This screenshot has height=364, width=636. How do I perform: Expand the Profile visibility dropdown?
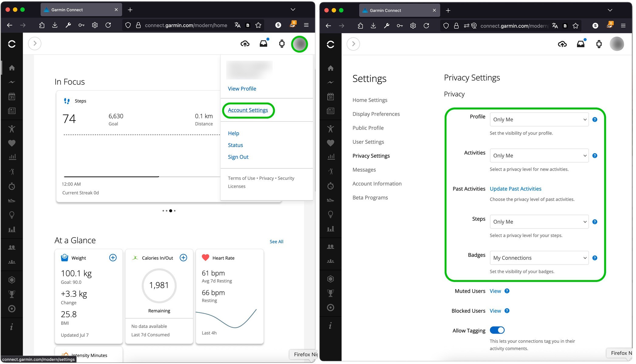[539, 119]
